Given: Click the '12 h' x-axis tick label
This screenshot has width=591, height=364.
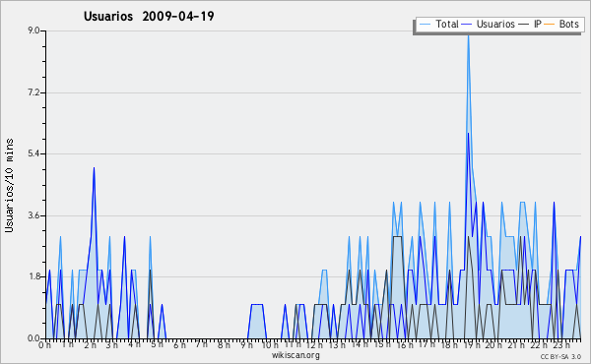Looking at the screenshot, I should coord(314,344).
